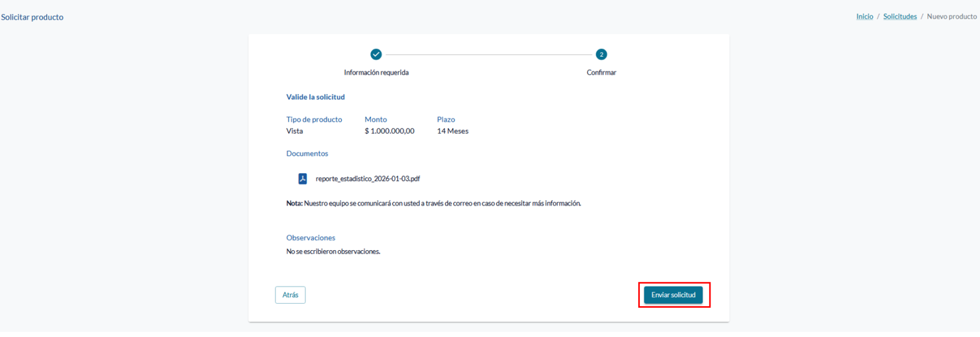Viewport: 980px width, 337px height.
Task: Select step 2 Confirmar circle
Action: [601, 54]
